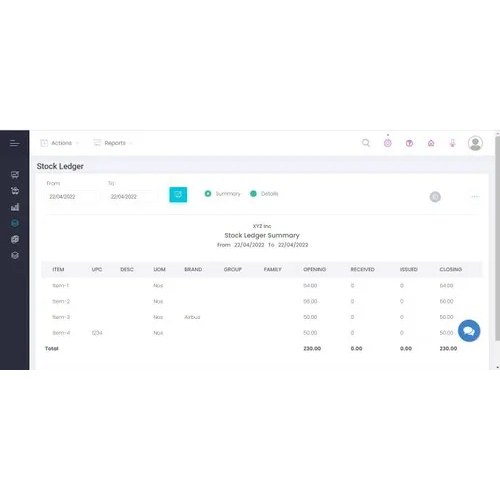This screenshot has width=500, height=500.
Task: Expand the Reports dropdown menu
Action: pos(113,143)
